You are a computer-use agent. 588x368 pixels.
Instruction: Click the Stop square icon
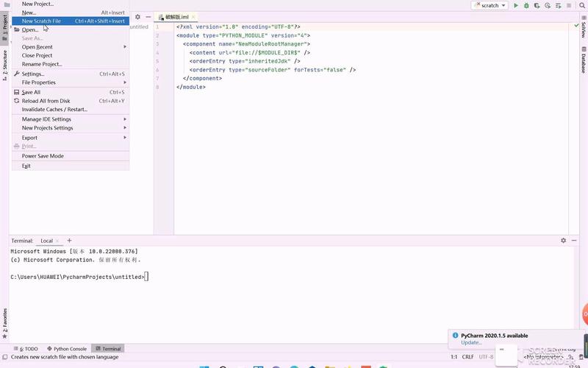tap(569, 6)
